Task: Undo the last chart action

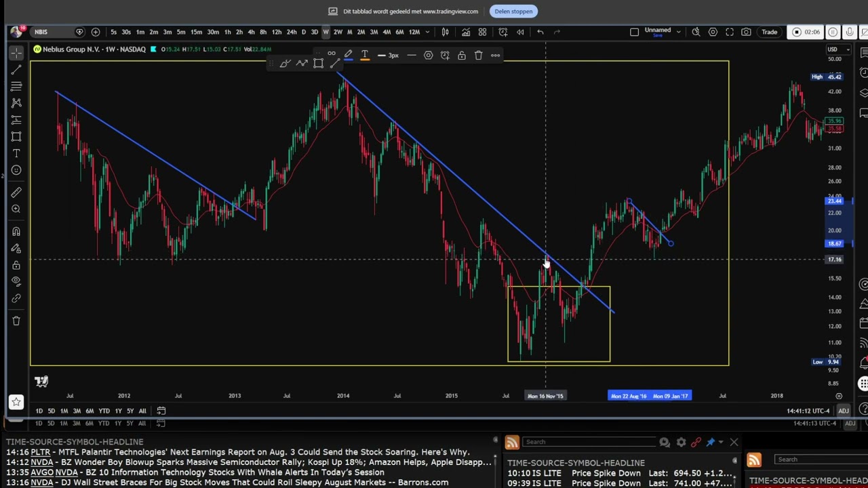Action: click(x=540, y=32)
